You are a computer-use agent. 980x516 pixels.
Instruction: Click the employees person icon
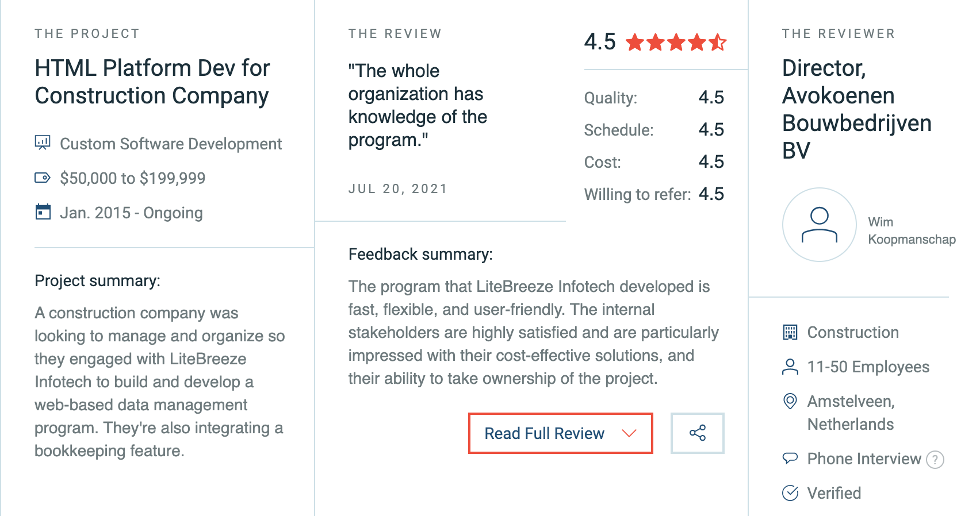(x=790, y=367)
